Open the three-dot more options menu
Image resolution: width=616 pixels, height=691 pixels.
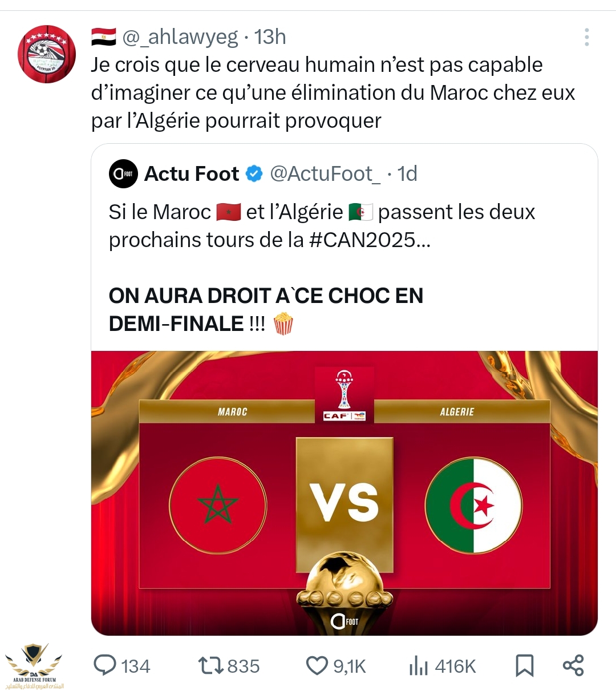tap(586, 38)
